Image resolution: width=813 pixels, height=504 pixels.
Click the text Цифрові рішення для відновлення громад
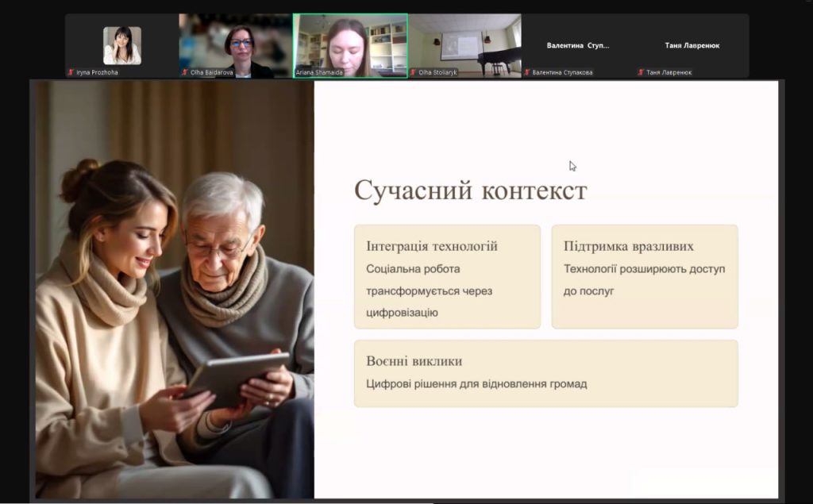476,384
